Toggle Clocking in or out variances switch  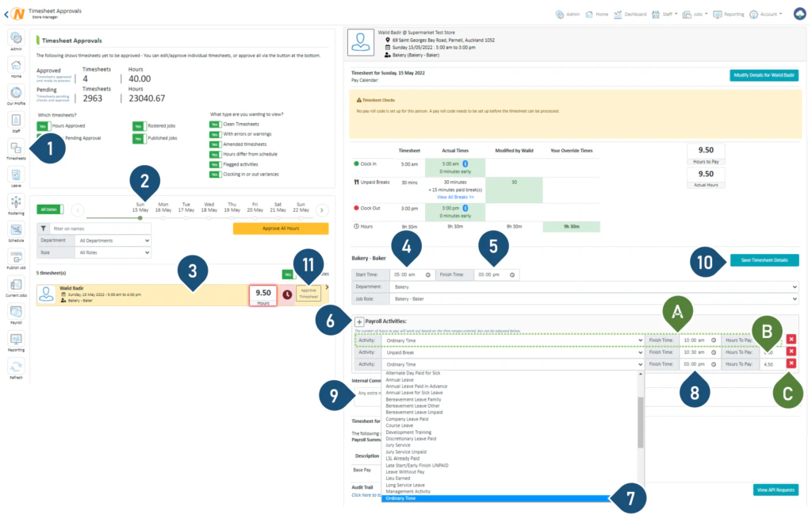(215, 175)
